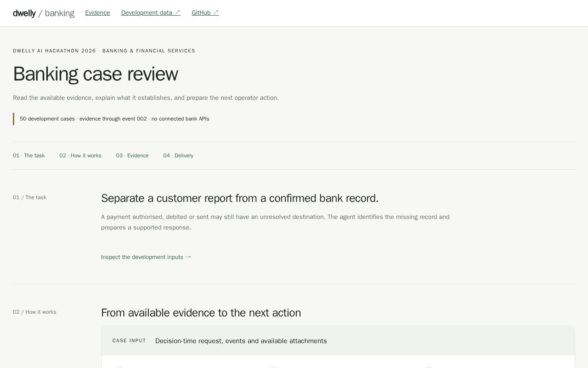
Task: Open the Evidence link in header
Action: pos(97,13)
